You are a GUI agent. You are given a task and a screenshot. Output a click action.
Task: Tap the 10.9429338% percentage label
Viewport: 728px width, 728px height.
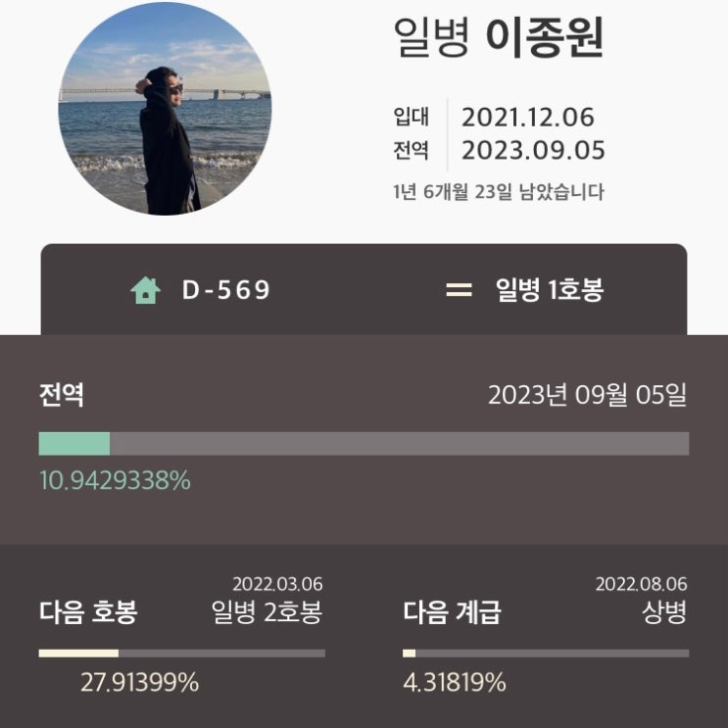point(116,480)
